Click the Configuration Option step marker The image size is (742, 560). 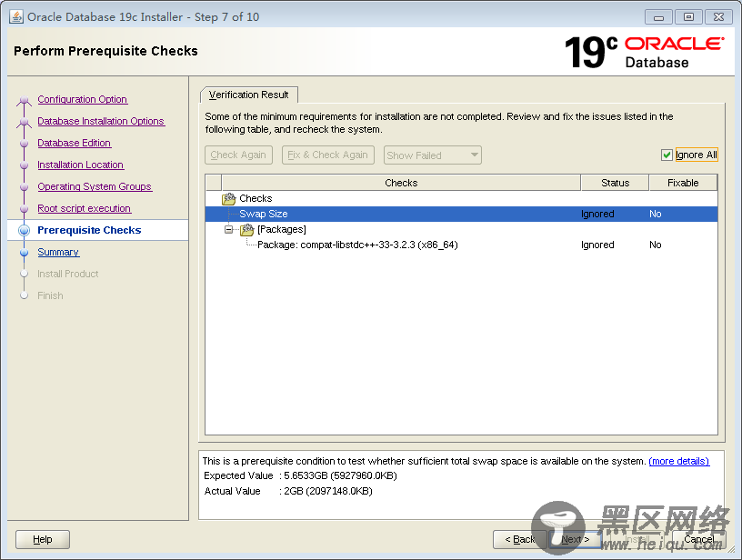[25, 100]
